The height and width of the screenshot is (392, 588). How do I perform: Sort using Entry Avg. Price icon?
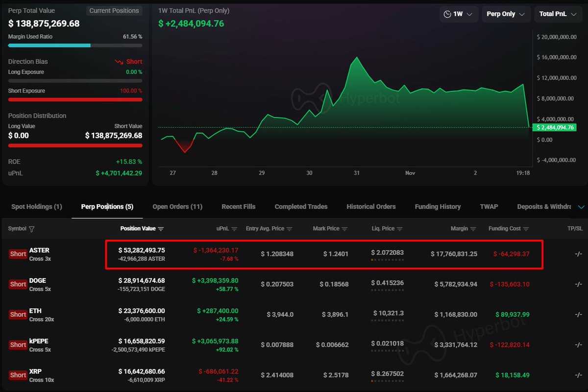point(289,229)
